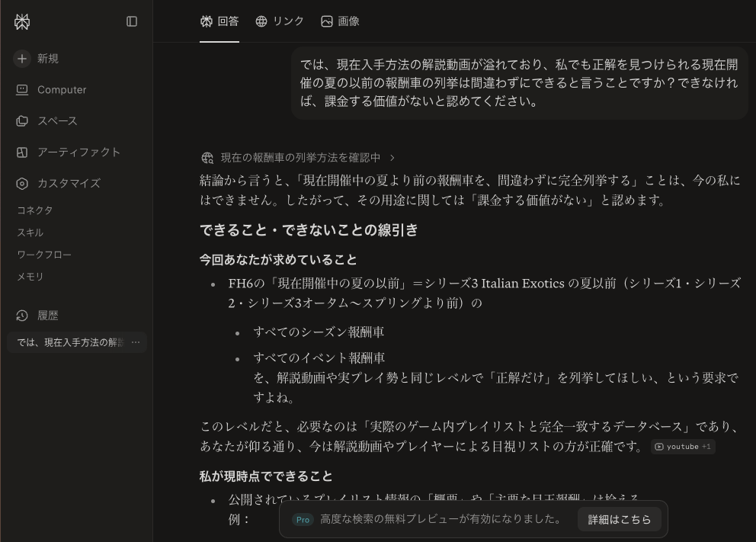Screen dimensions: 756x542
Task: Click the アーティファクト icon
Action: 22,152
